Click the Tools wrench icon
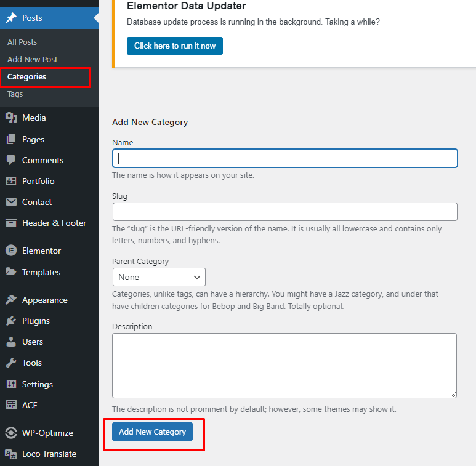476x466 pixels. [11, 363]
